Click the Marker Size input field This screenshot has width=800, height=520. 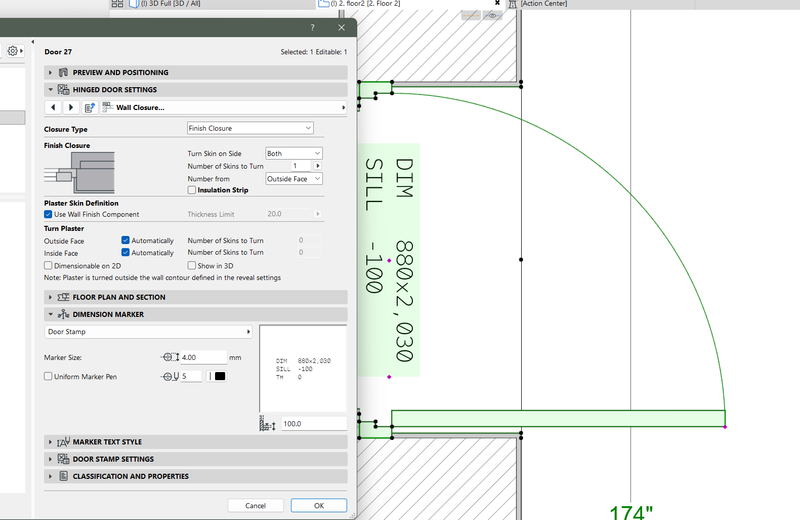(x=204, y=357)
